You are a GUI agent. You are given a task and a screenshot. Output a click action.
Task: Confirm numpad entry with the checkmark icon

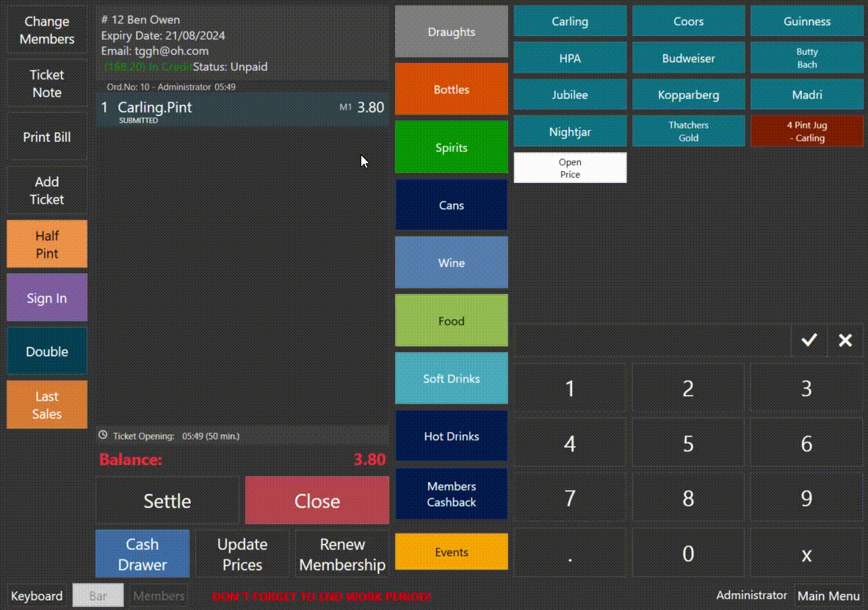coord(809,340)
